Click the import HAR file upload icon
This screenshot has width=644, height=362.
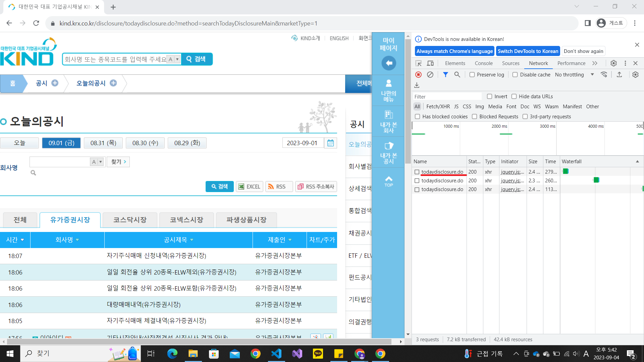619,75
